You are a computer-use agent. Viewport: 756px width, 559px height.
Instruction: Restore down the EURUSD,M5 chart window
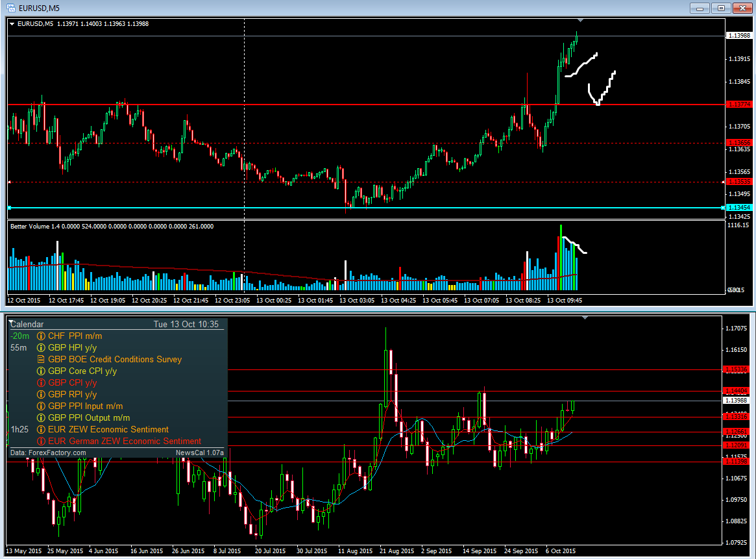pyautogui.click(x=722, y=8)
